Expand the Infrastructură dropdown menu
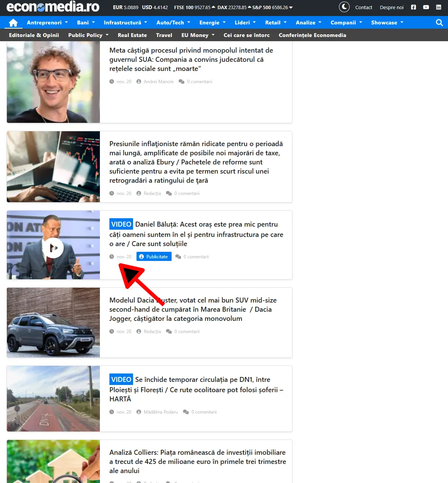 [125, 23]
